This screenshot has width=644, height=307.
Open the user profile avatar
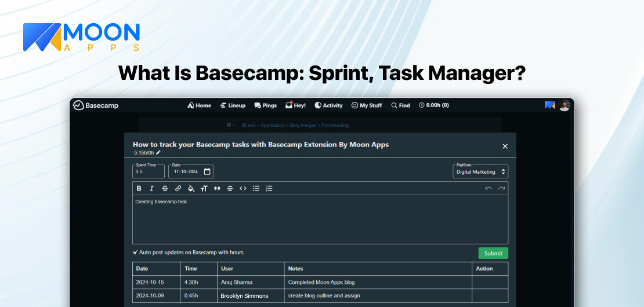[x=565, y=105]
